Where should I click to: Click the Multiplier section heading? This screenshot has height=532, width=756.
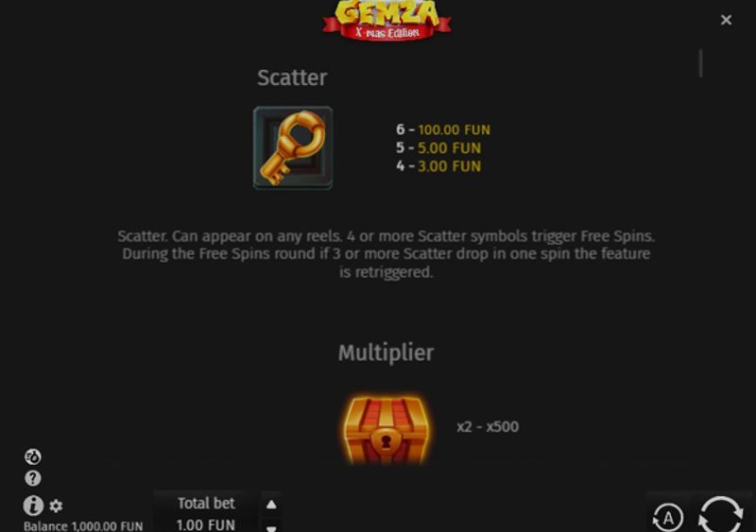pyautogui.click(x=387, y=353)
